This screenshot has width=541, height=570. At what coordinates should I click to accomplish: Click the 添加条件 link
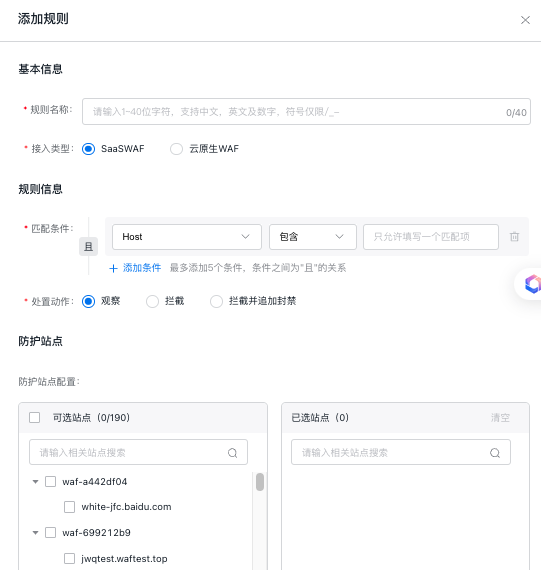pyautogui.click(x=142, y=268)
